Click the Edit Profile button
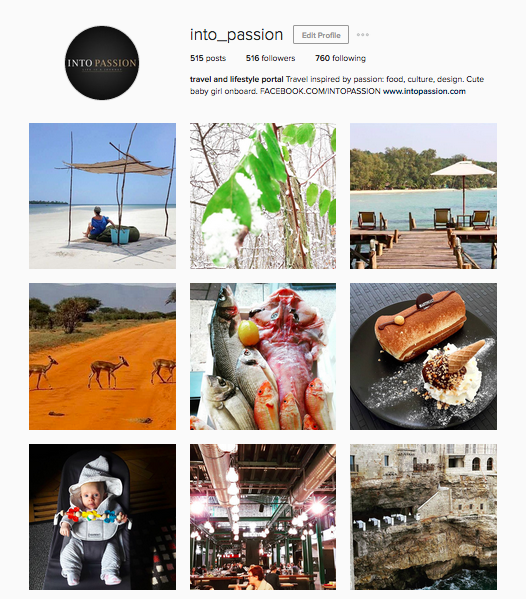 coord(321,35)
